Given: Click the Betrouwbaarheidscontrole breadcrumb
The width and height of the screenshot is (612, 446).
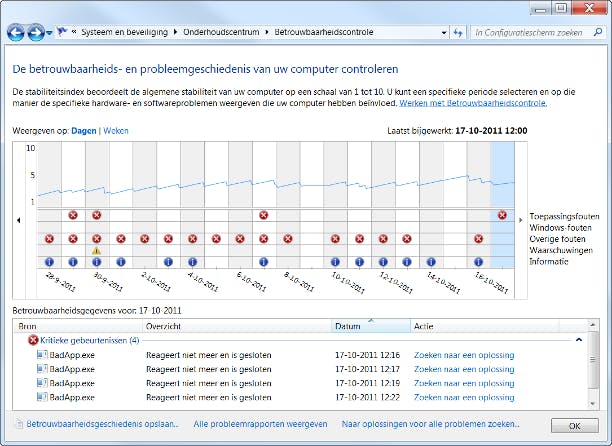Looking at the screenshot, I should (x=324, y=32).
